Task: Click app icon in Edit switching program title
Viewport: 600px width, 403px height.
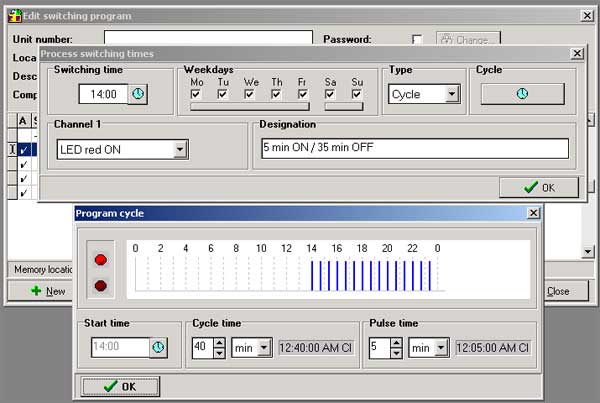Action: tap(15, 16)
